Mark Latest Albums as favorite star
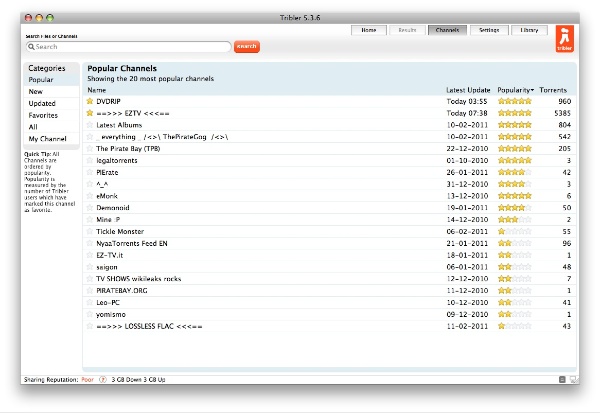Viewport: 600px width, 413px height. [90, 125]
